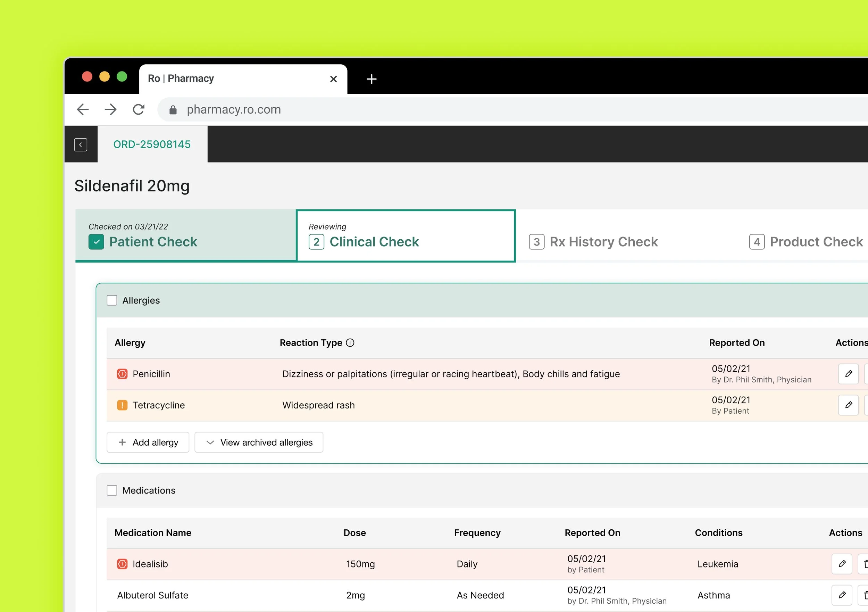Click the Tetracycline row pencil edit icon
Viewport: 868px width, 612px height.
(848, 405)
